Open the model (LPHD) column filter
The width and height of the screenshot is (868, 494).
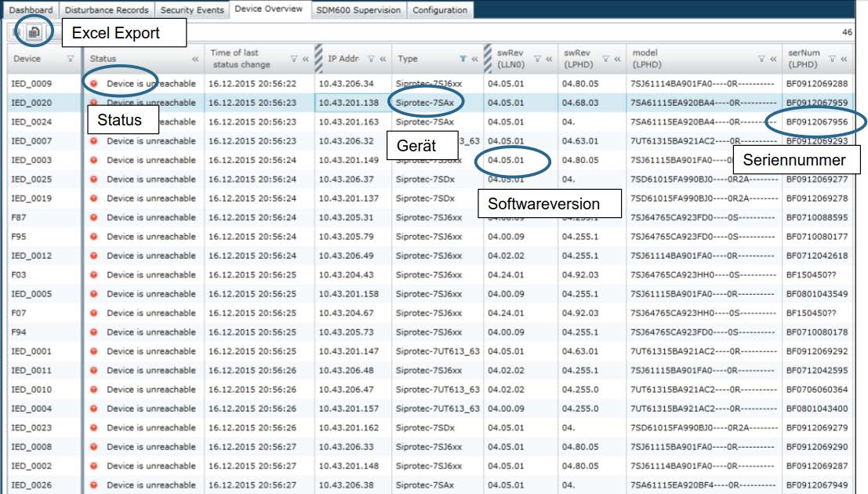(x=761, y=59)
